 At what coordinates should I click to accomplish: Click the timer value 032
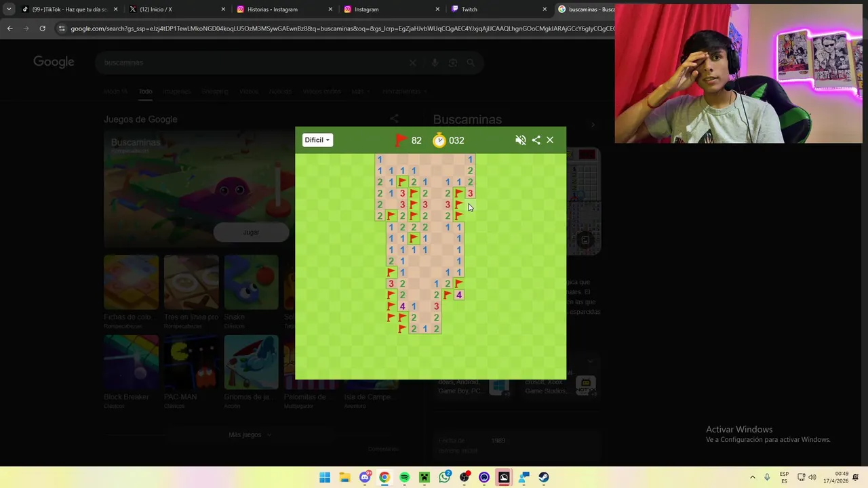pos(456,140)
